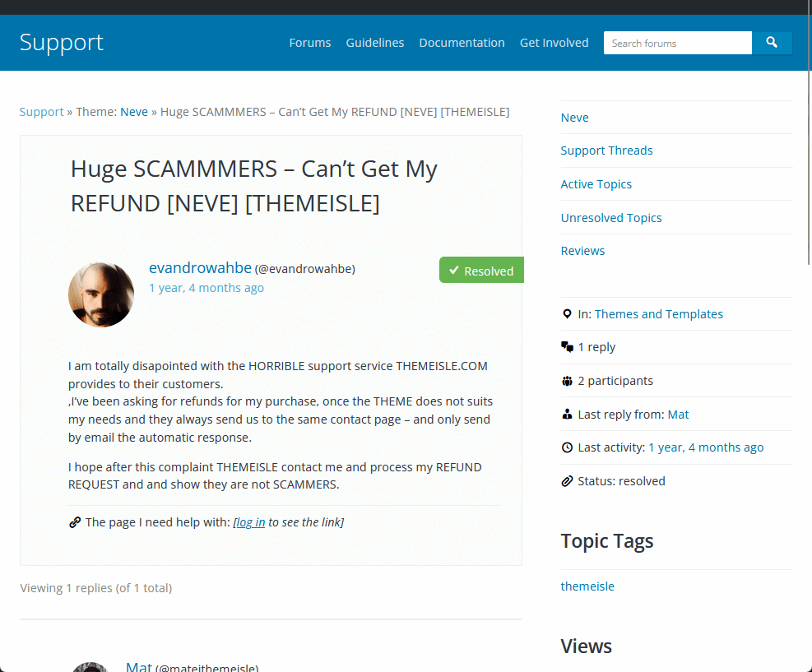Click evandrowahbe's profile avatar
Viewport: 812px width, 672px height.
[x=101, y=294]
